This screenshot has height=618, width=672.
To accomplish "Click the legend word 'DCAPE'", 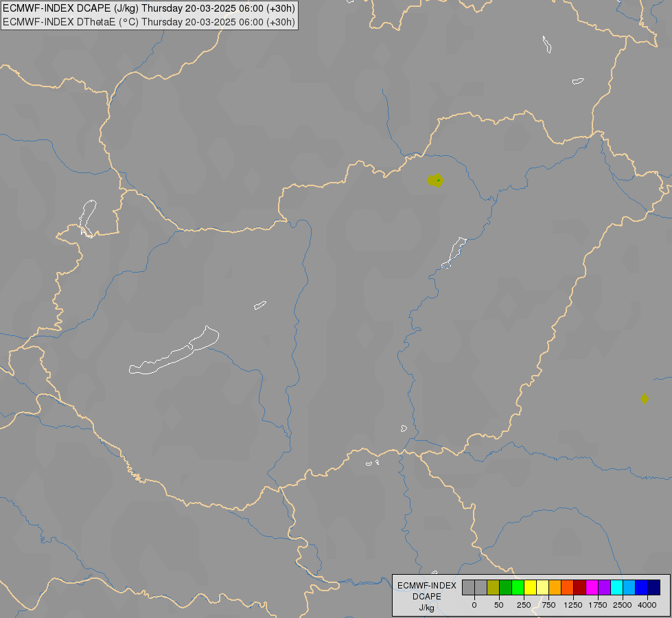I will [427, 597].
